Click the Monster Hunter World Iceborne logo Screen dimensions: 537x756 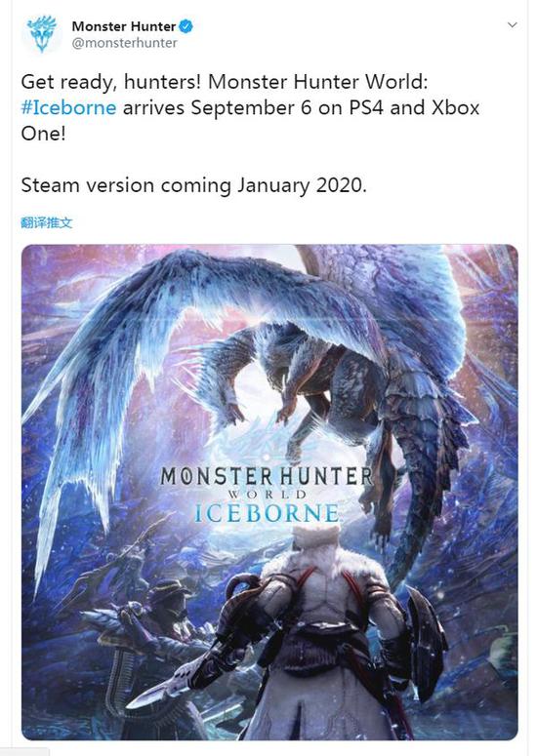coord(267,495)
